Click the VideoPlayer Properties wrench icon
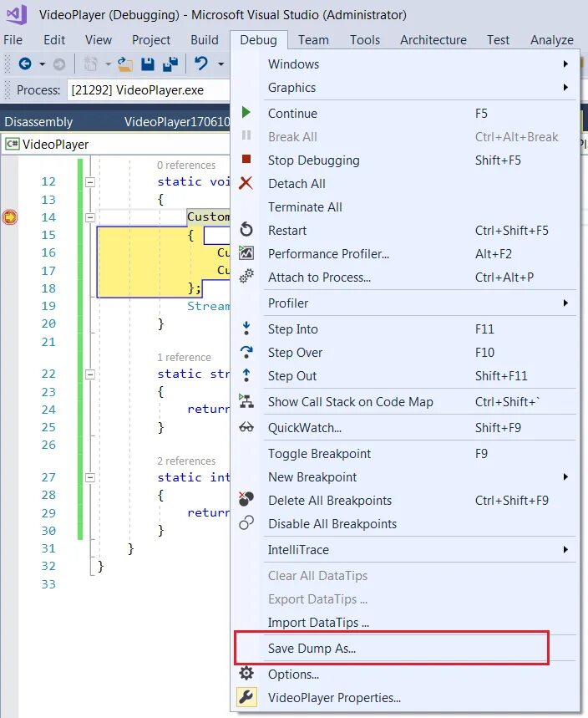The width and height of the screenshot is (588, 718). click(x=246, y=697)
